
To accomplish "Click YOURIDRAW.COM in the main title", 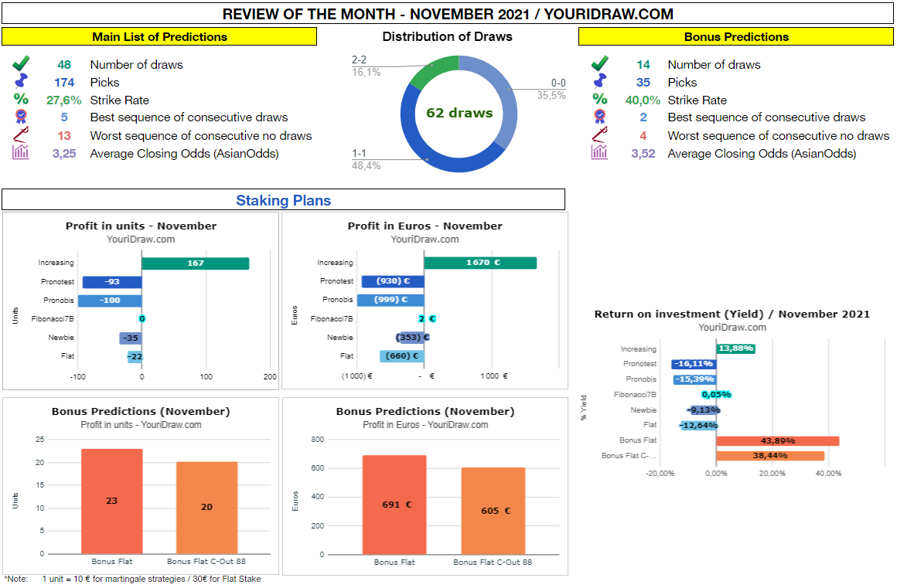I will tap(612, 13).
